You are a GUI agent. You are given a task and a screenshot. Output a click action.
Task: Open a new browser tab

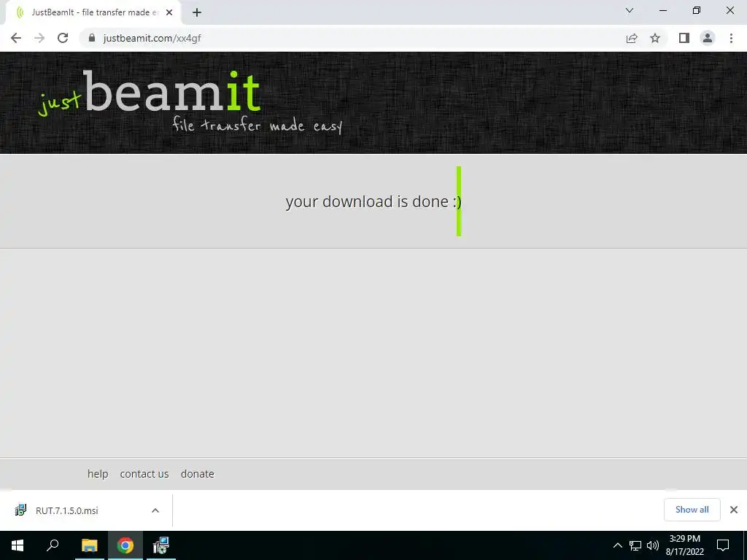pos(197,12)
